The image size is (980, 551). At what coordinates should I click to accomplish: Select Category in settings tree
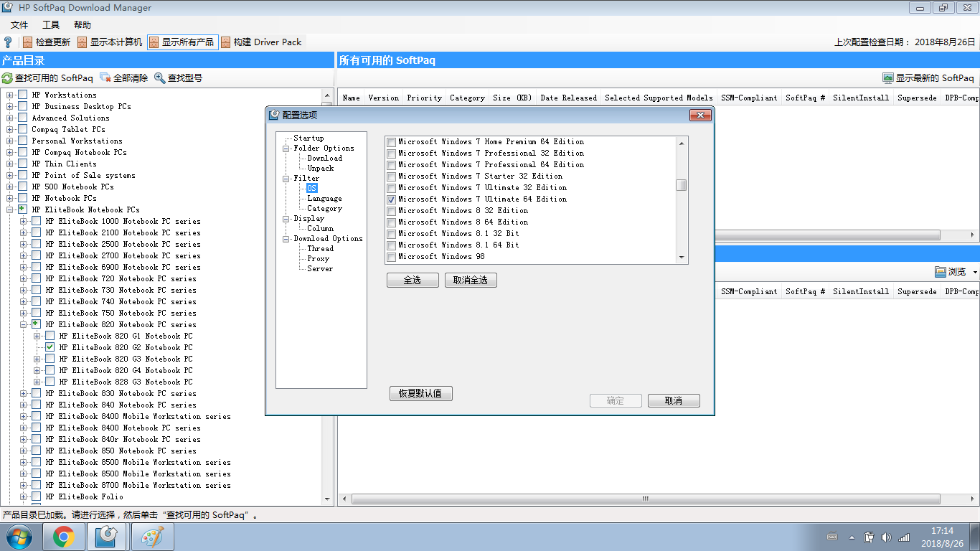(x=324, y=208)
